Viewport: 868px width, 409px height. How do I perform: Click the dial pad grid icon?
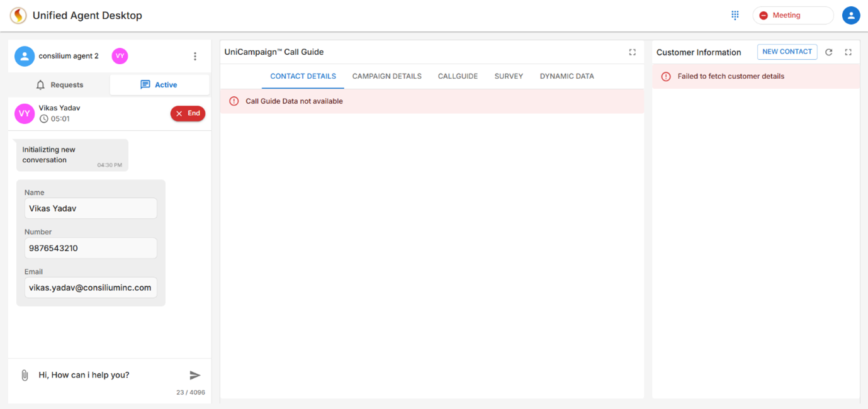tap(735, 15)
